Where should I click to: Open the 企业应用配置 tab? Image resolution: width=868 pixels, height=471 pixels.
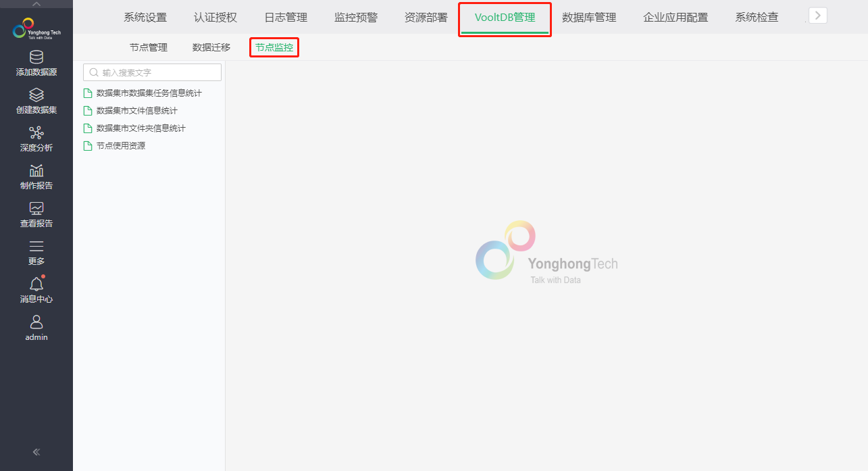(675, 18)
